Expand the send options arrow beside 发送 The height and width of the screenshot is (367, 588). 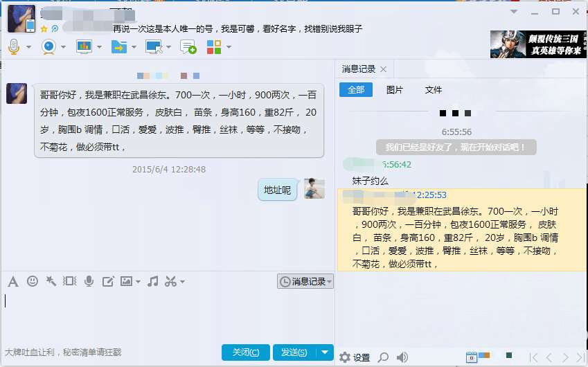[325, 352]
